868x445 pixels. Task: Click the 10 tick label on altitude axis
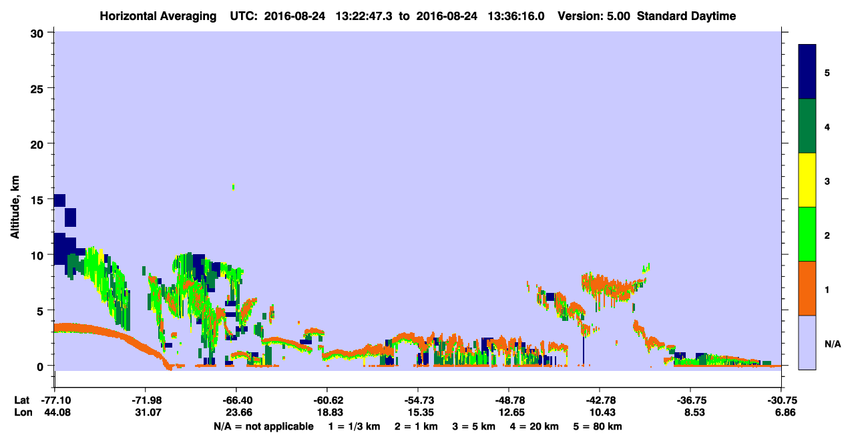39,255
